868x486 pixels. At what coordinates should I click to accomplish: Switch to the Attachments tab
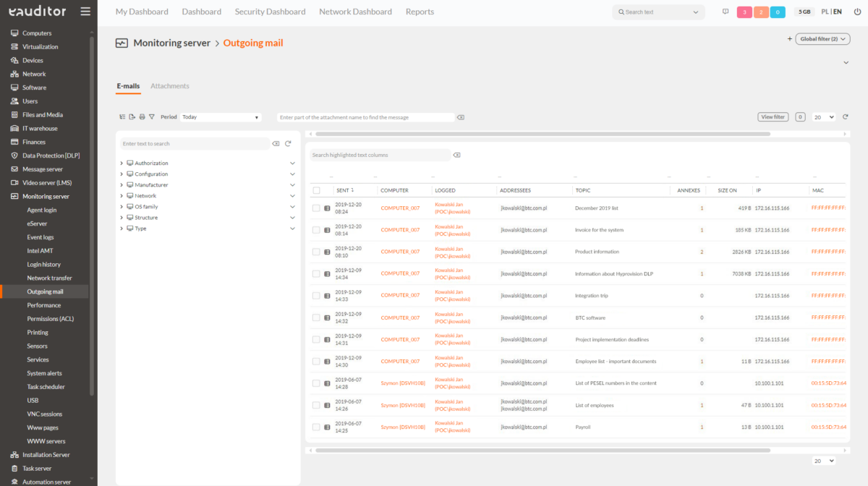pyautogui.click(x=169, y=85)
